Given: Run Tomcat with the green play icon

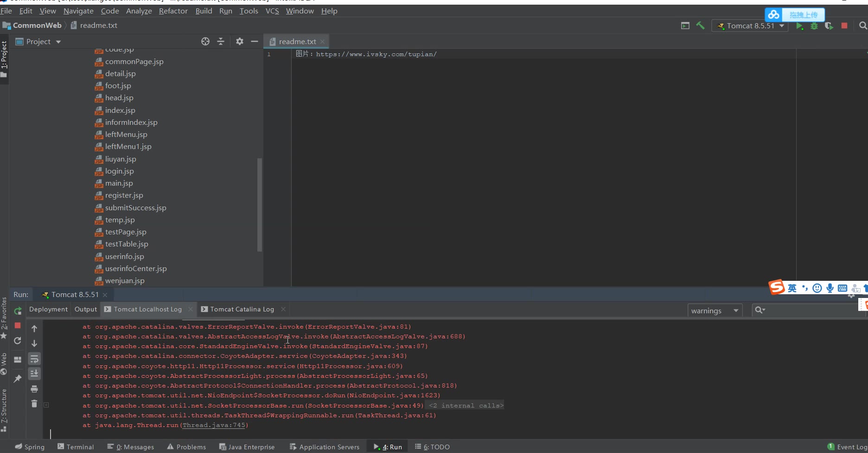Looking at the screenshot, I should (x=799, y=26).
